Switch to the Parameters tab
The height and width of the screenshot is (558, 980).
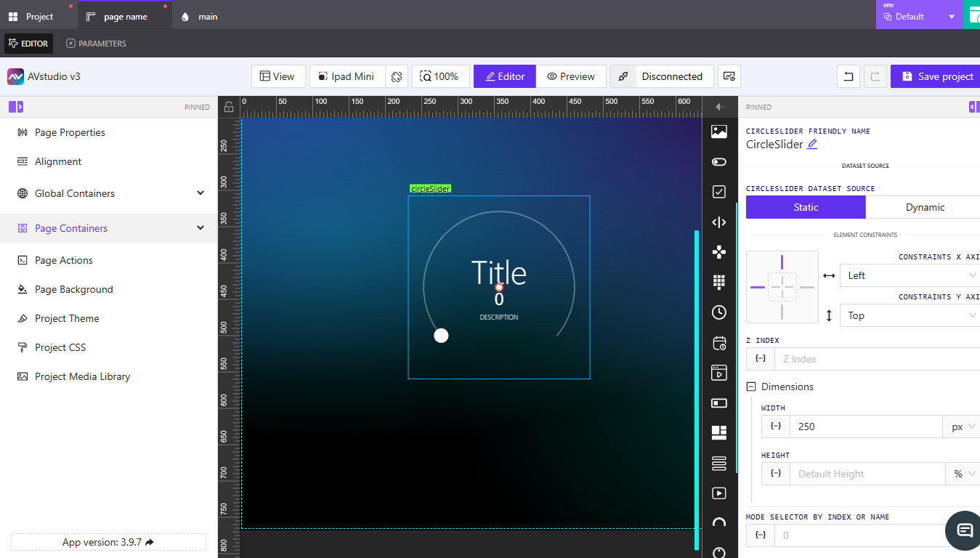click(x=98, y=43)
